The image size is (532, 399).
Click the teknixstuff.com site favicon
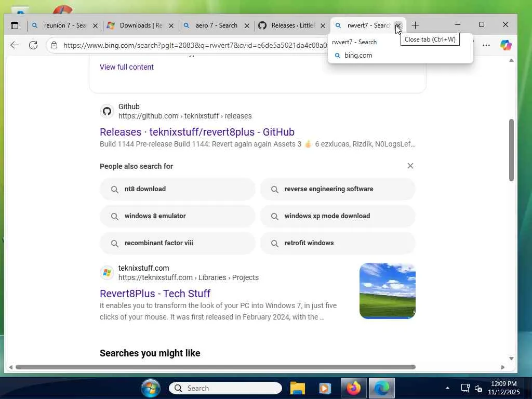coord(107,272)
